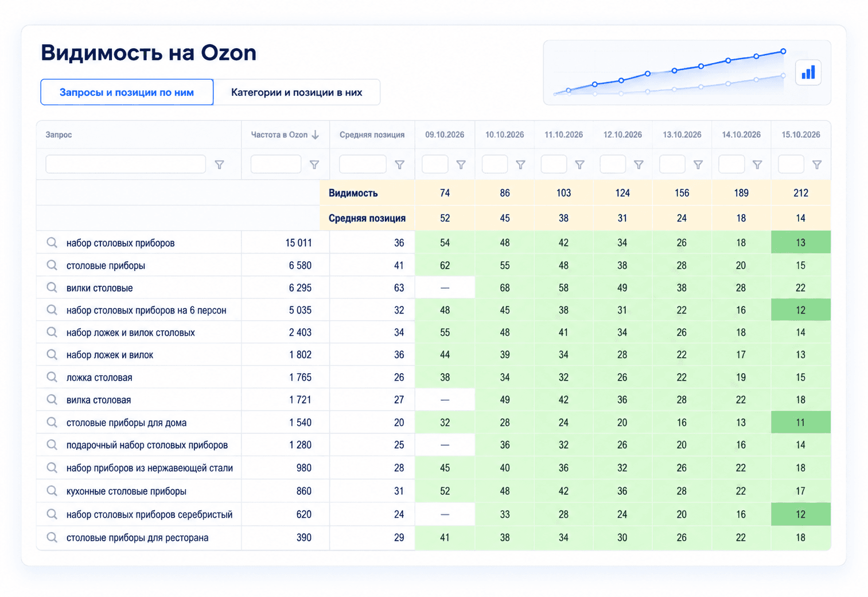Viewport: 868px width, 597px height.
Task: Select row вилка столовая
Action: tap(433, 400)
